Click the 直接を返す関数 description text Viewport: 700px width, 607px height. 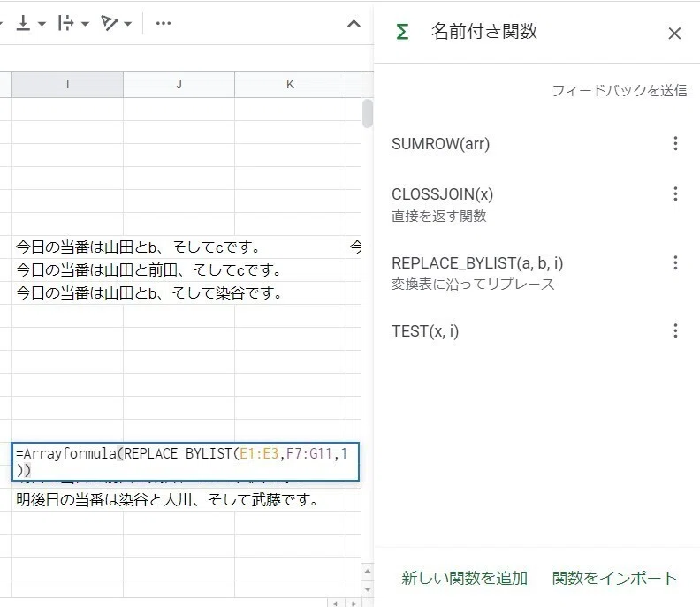coord(439,216)
